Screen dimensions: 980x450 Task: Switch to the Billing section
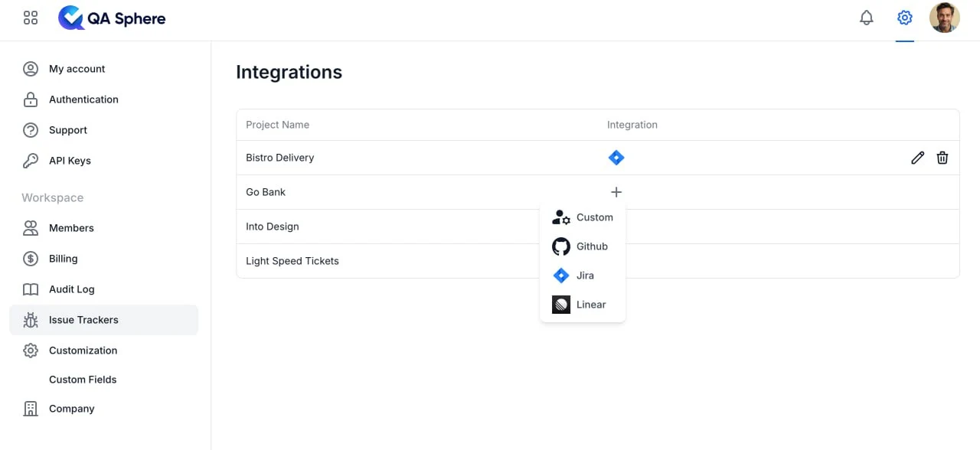click(63, 259)
